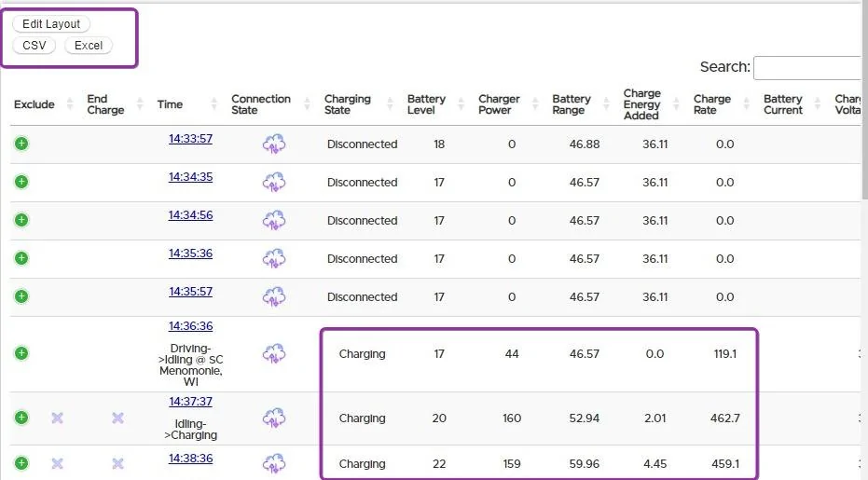868x480 pixels.
Task: Click the cloud connection icon in the 14:35:57 row
Action: [x=274, y=296]
